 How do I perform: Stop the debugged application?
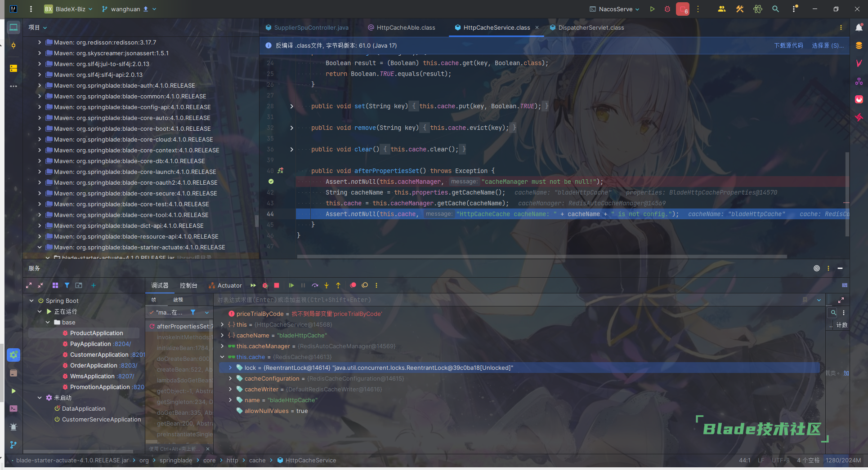[277, 285]
